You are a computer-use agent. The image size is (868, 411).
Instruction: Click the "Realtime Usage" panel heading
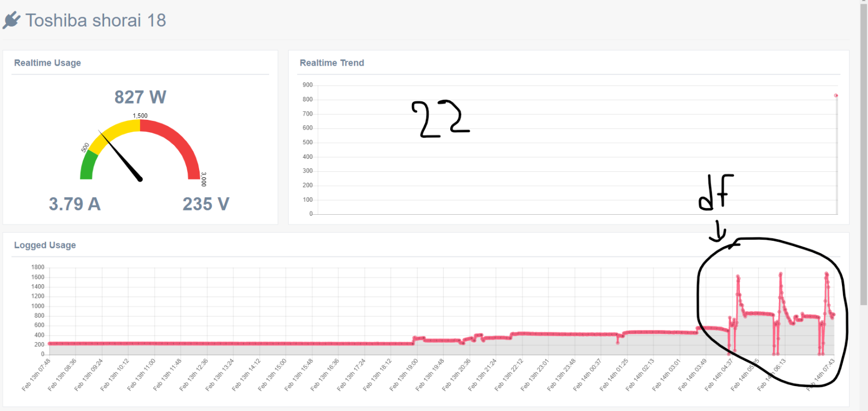[47, 63]
